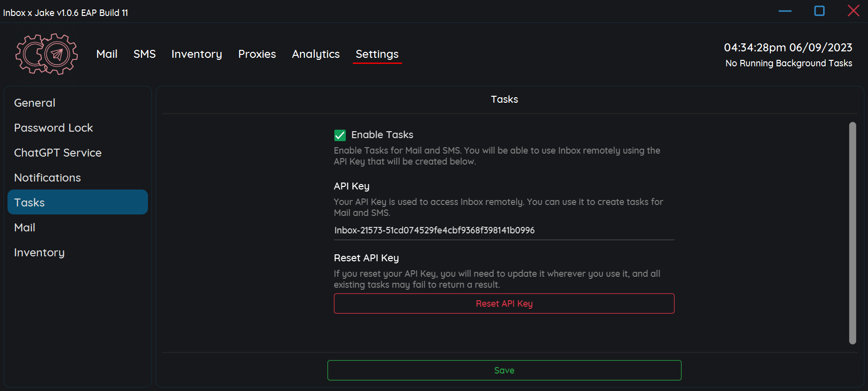Show Notifications settings section
Screen dimensions: 868x391
point(47,178)
